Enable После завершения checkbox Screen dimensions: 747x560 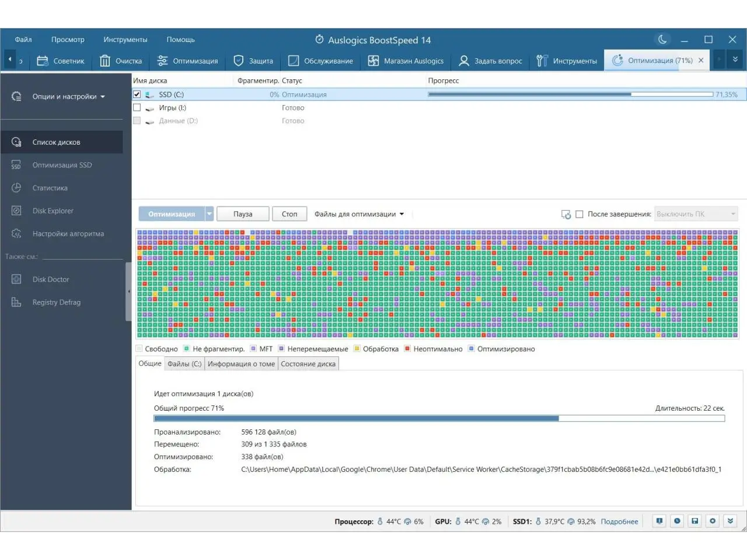click(580, 214)
